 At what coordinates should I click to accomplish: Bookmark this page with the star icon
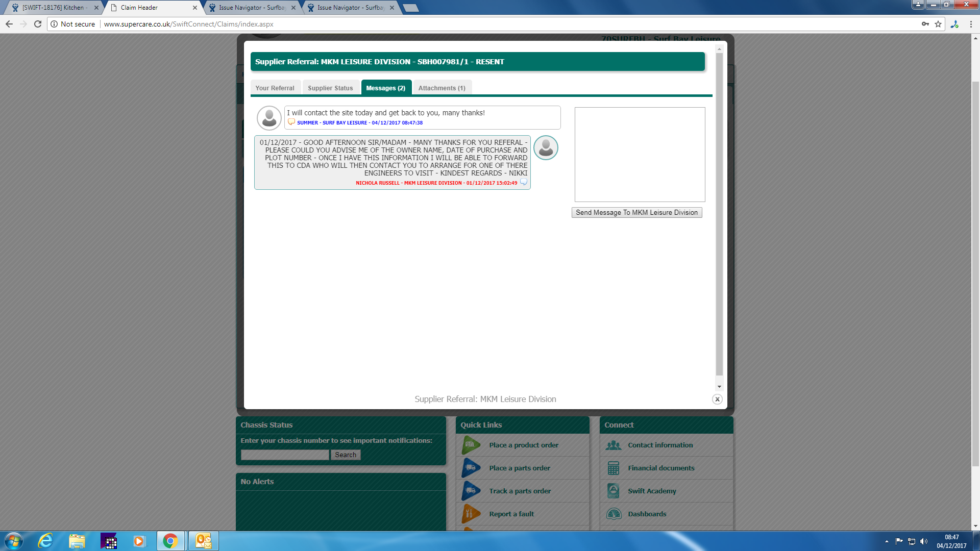pos(938,24)
